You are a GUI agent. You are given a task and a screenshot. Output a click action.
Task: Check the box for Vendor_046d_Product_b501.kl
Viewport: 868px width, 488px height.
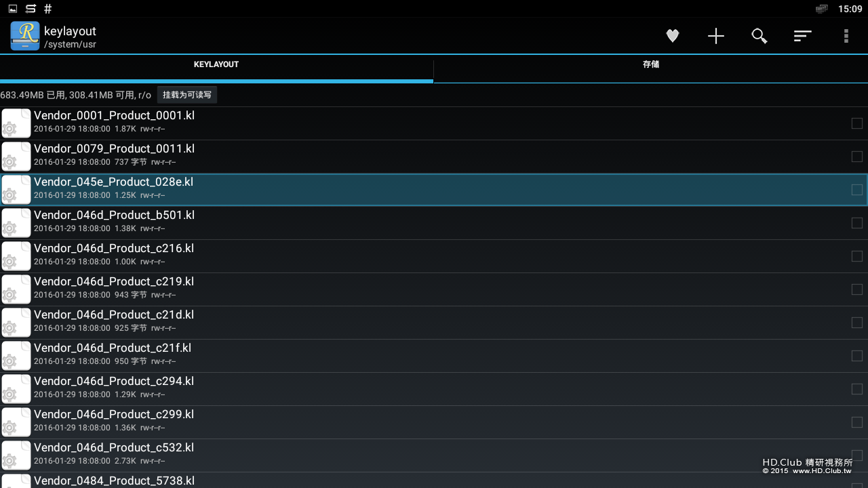click(x=857, y=223)
